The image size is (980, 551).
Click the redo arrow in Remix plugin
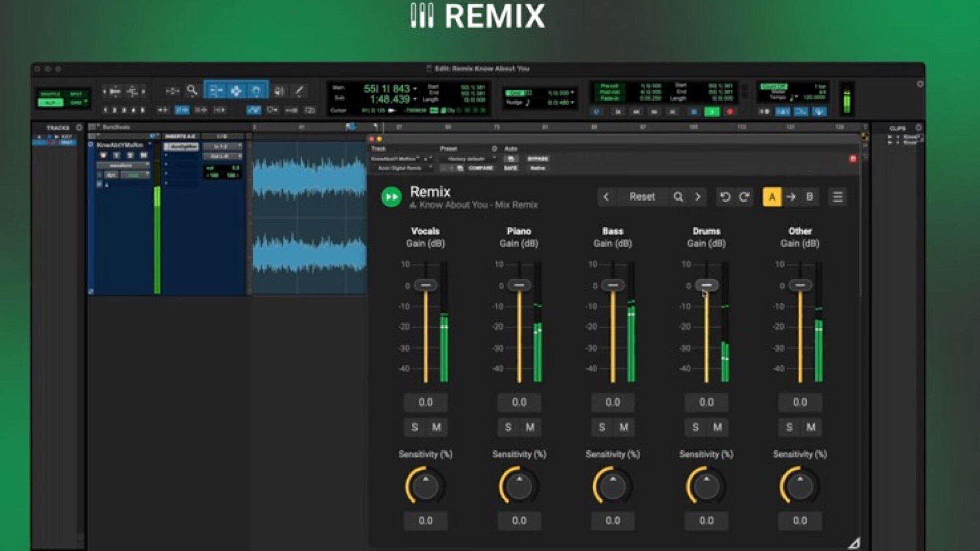click(744, 197)
